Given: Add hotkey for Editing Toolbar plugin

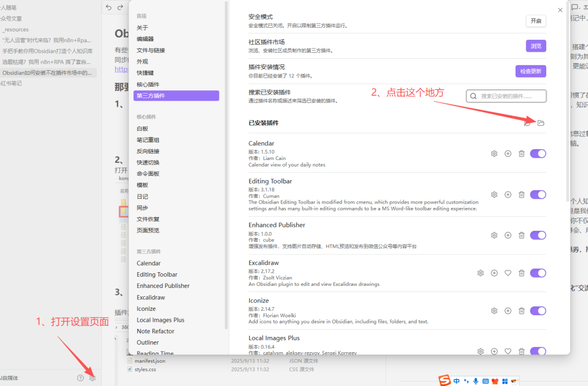Looking at the screenshot, I should [508, 195].
